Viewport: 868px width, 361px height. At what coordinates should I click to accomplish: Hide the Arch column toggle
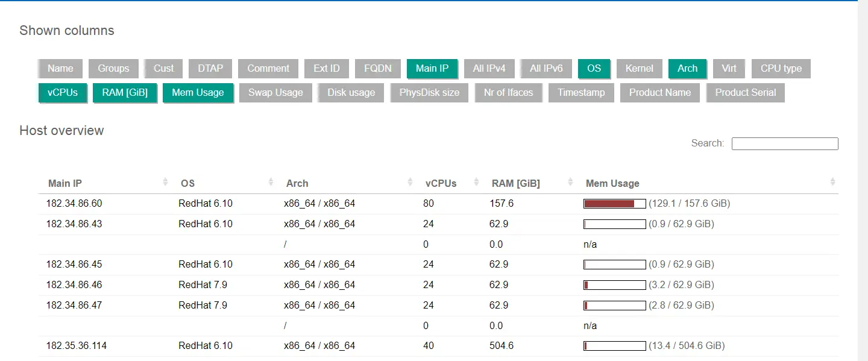(687, 69)
